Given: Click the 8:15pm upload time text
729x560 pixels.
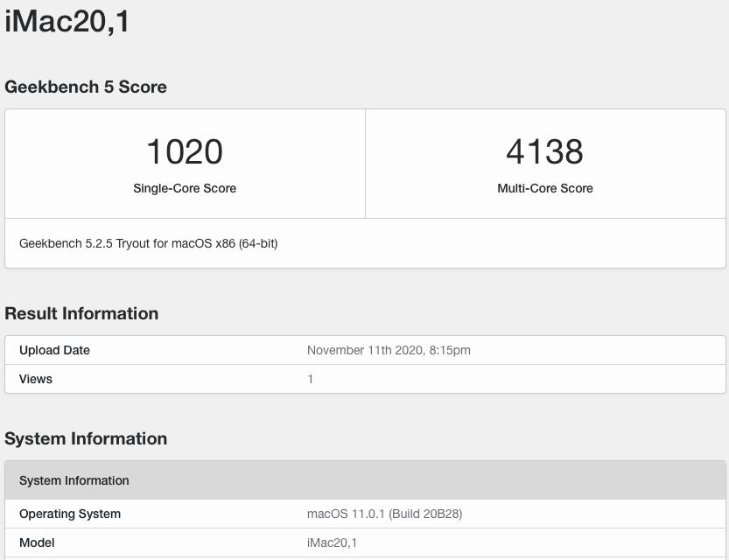Looking at the screenshot, I should click(448, 350).
